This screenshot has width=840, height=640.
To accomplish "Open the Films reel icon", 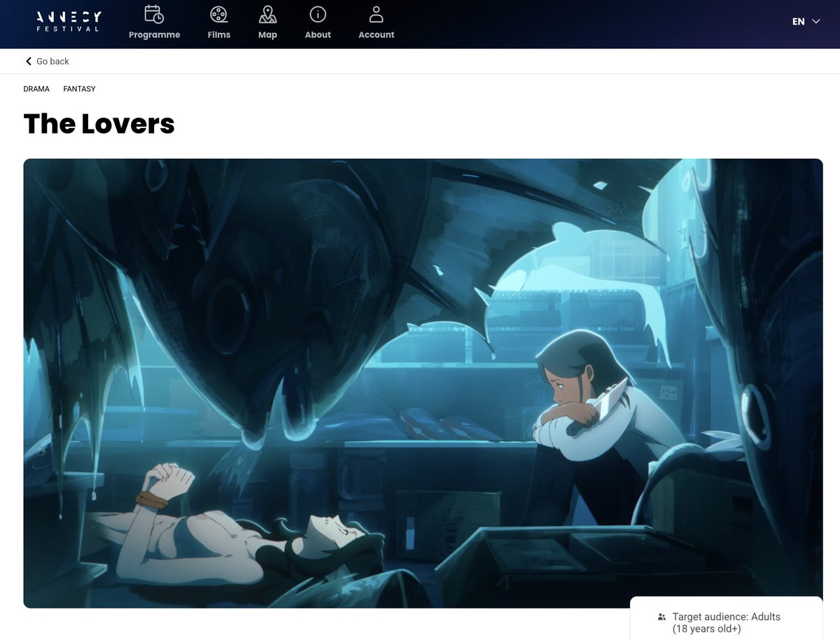I will tap(219, 14).
